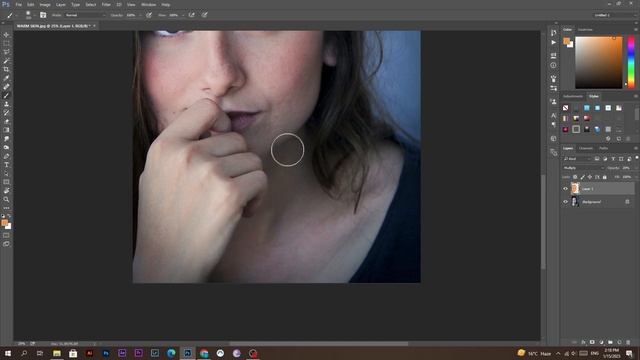Toggle Quick Mask mode
The image size is (640, 360).
6,236
